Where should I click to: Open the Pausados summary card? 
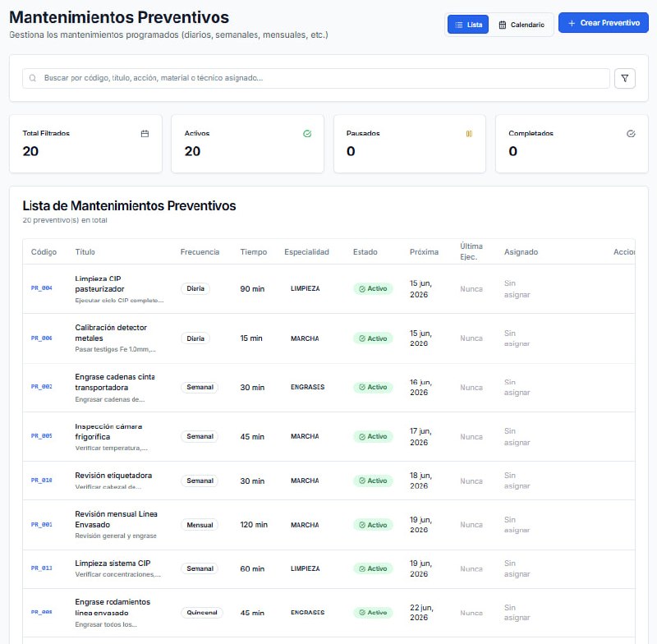pos(409,144)
